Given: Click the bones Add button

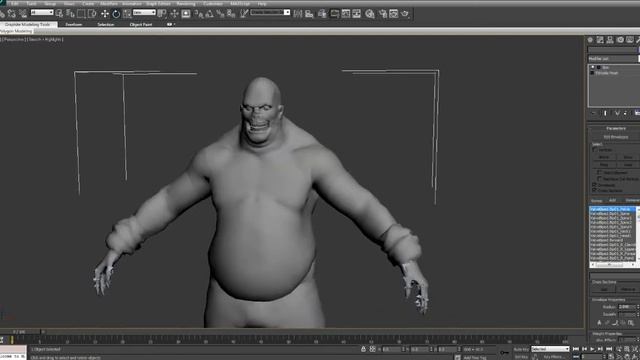Looking at the screenshot, I should (612, 200).
